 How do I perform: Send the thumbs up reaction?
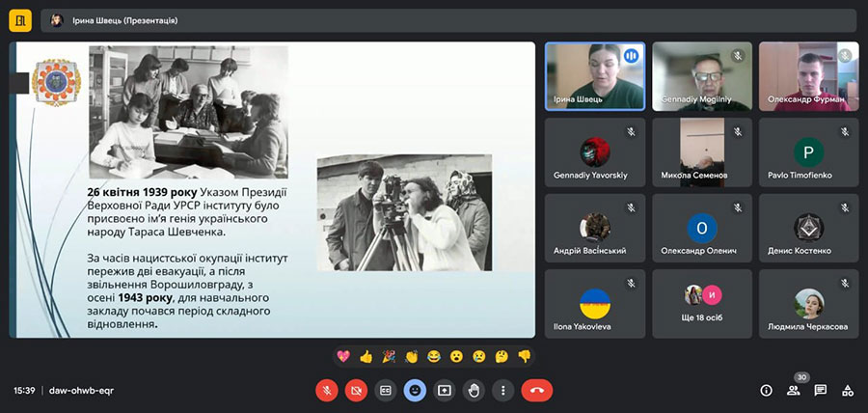[366, 356]
